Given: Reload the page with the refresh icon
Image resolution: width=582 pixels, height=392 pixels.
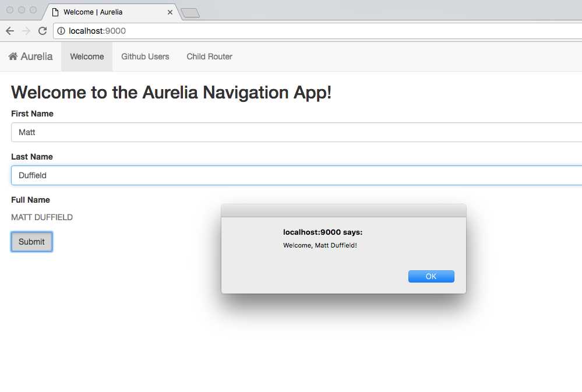Looking at the screenshot, I should click(43, 31).
